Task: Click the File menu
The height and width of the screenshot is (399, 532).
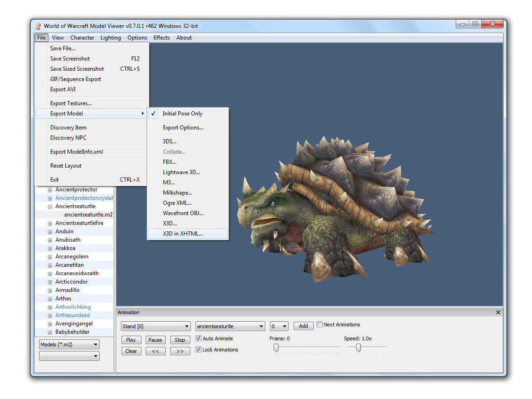Action: 41,38
